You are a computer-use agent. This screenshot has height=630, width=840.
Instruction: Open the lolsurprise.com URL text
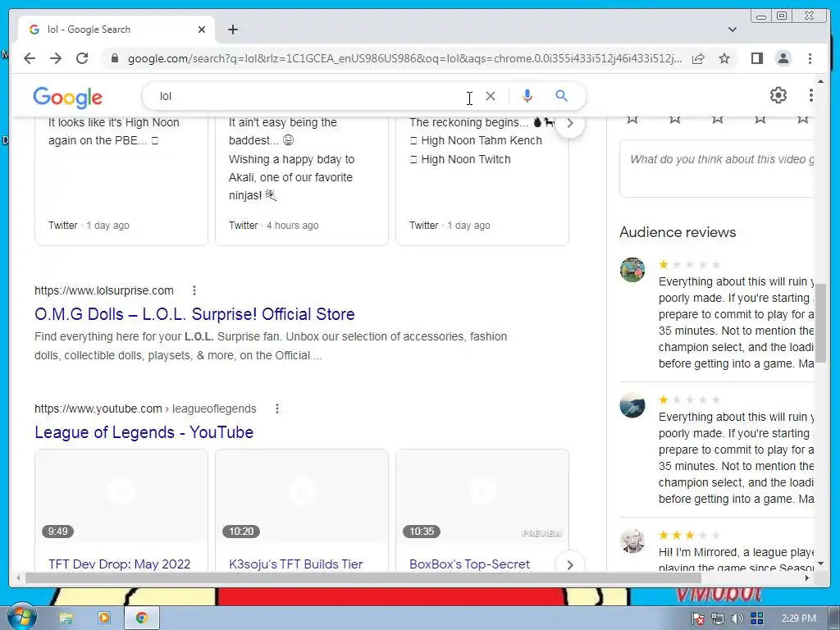104,290
